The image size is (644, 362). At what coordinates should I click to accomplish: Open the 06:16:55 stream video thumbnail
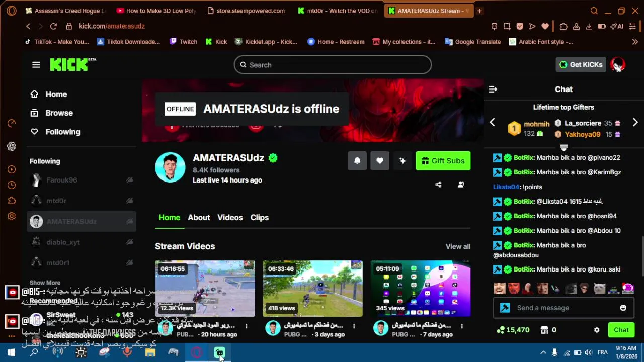tap(205, 289)
